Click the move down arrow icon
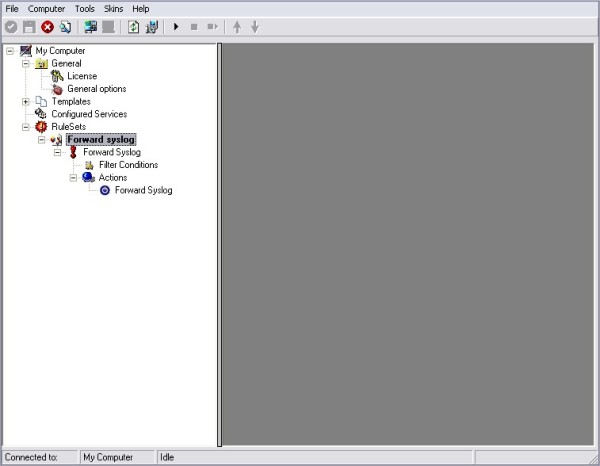The height and width of the screenshot is (466, 600). pyautogui.click(x=255, y=27)
